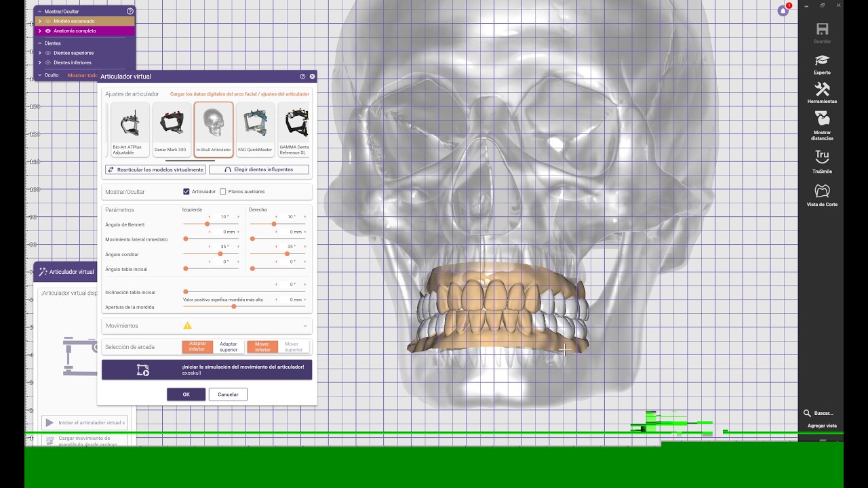Increase Inclinación tabla incisal value arrow
The image size is (868, 488).
[304, 285]
